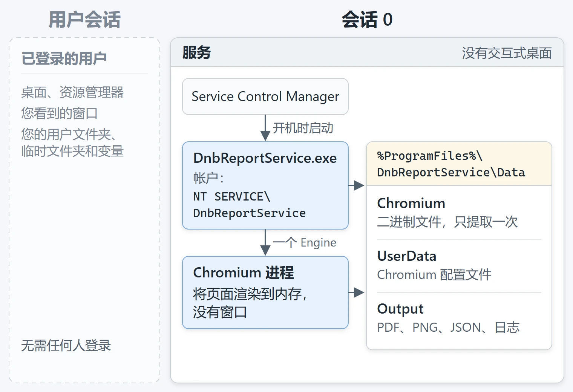The height and width of the screenshot is (392, 573).
Task: Click the 没有交互式桌面 label
Action: tap(507, 53)
